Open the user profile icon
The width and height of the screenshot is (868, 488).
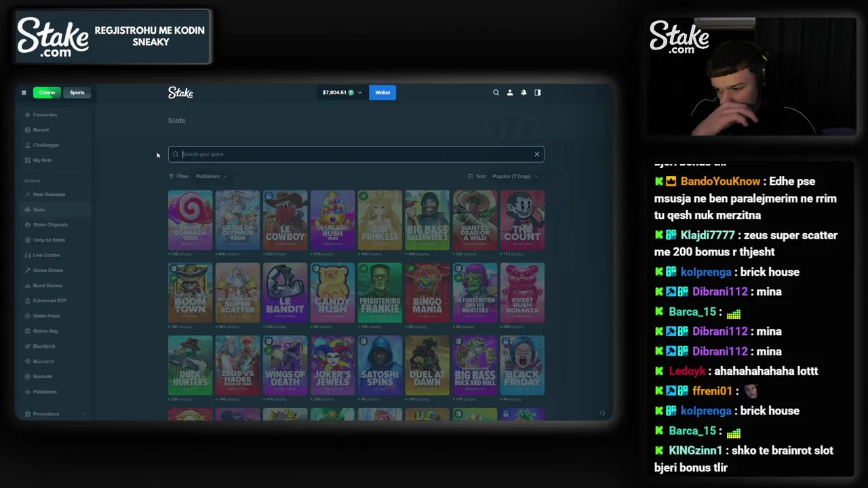[510, 93]
